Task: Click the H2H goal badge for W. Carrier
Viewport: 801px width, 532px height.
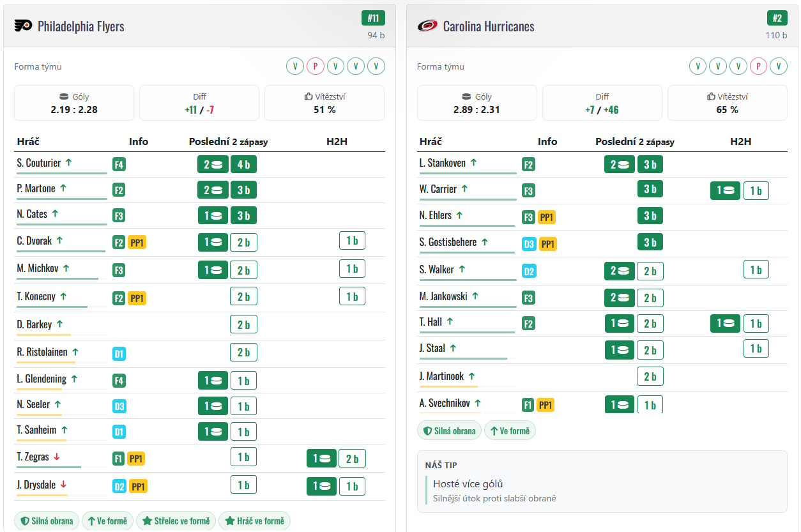Action: tap(725, 190)
